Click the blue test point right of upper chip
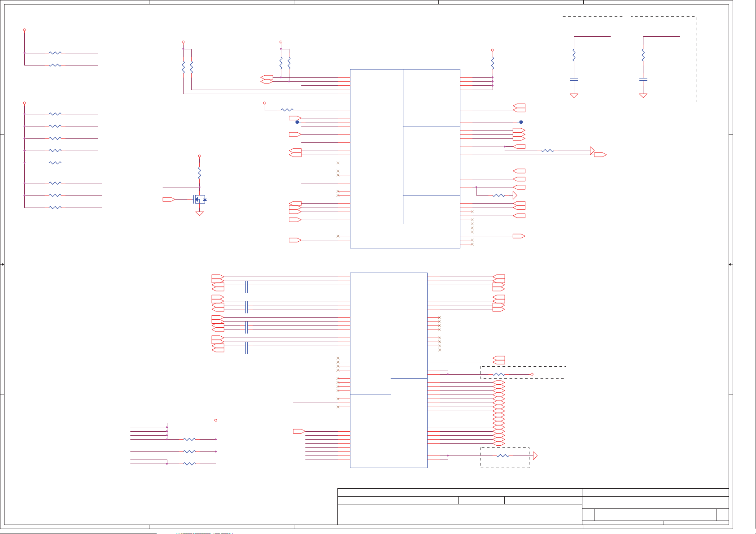Screen dimensions: 756x534 click(521, 122)
